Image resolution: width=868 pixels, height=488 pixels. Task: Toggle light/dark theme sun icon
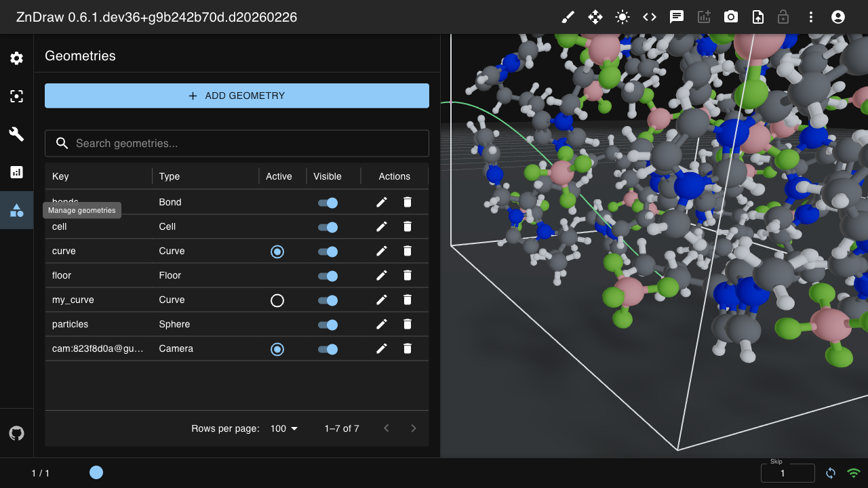click(x=623, y=17)
